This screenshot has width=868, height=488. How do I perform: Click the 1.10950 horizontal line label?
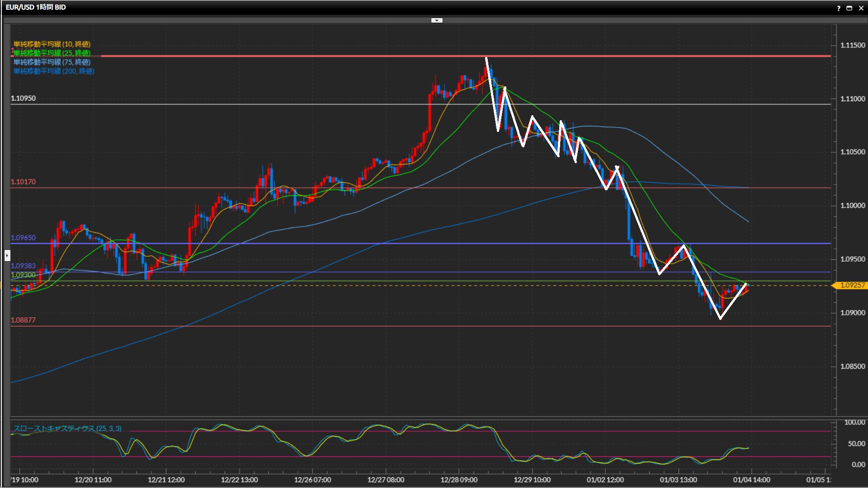(x=23, y=98)
